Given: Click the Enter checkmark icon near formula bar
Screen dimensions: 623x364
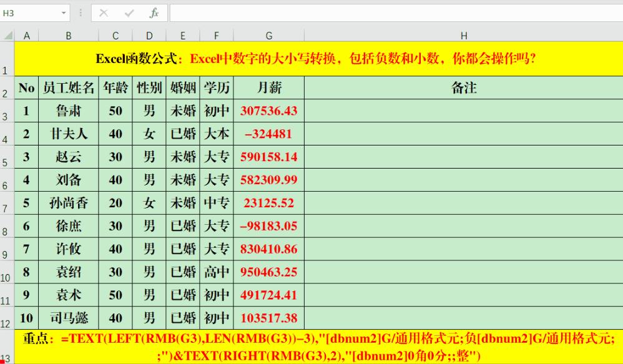Looking at the screenshot, I should 127,12.
